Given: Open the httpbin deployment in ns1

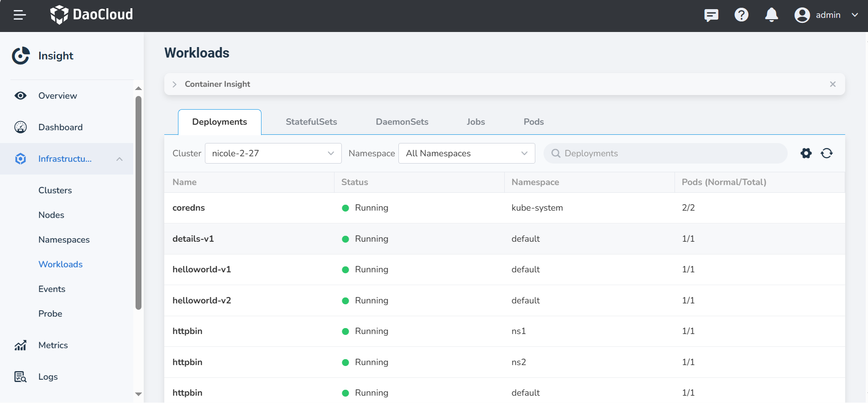Looking at the screenshot, I should (187, 331).
